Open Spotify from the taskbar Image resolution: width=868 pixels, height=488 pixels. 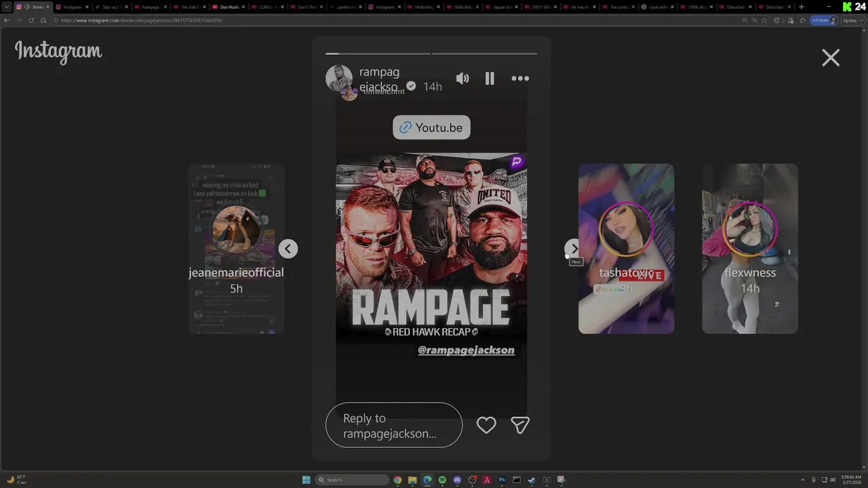[x=442, y=480]
